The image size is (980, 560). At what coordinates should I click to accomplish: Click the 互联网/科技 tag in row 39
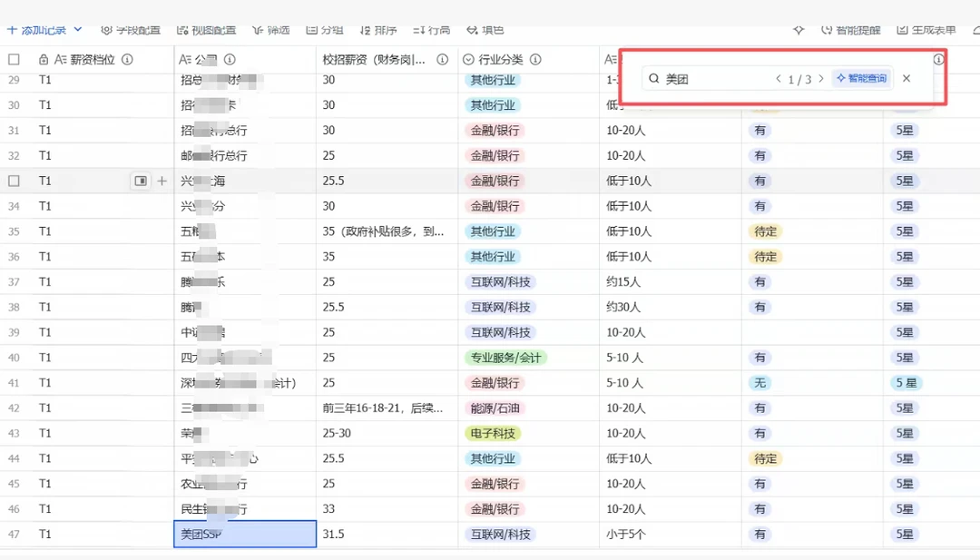501,332
